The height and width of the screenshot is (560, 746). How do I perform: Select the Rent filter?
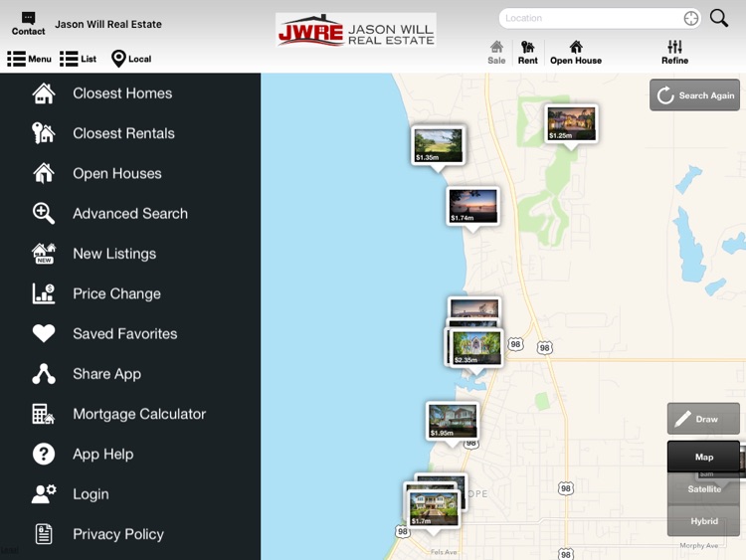point(527,53)
